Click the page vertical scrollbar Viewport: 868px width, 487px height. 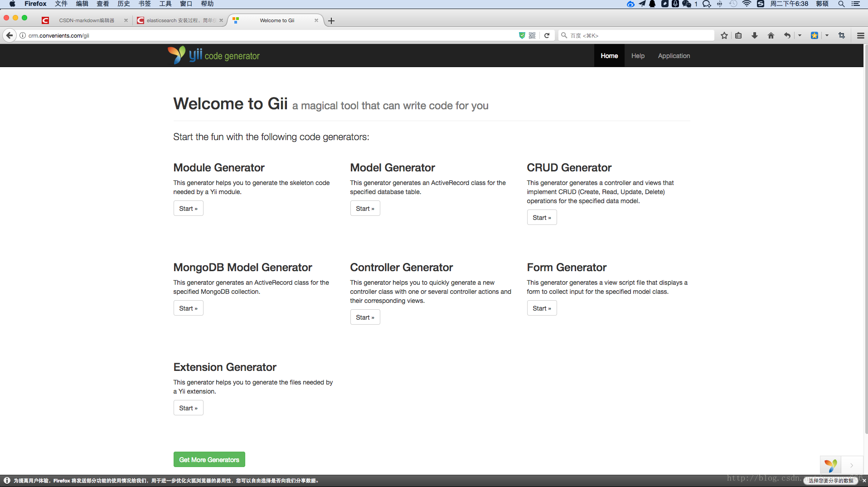point(866,238)
